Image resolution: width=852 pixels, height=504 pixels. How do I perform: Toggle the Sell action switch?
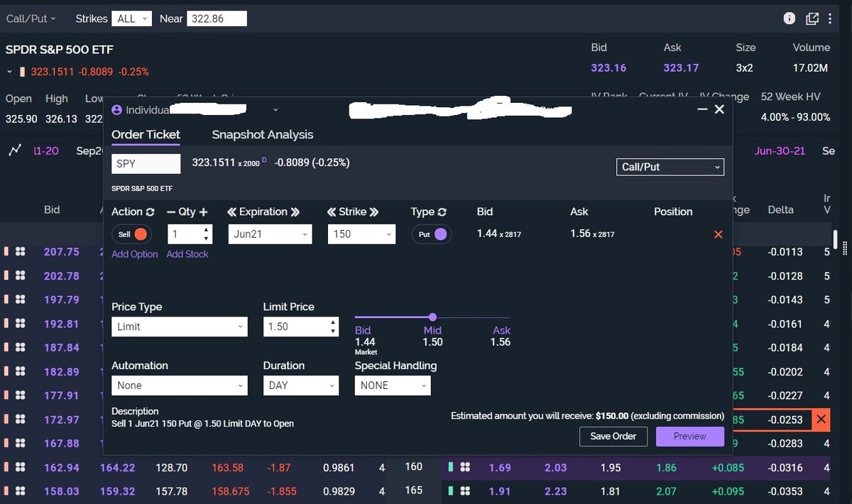pos(131,234)
